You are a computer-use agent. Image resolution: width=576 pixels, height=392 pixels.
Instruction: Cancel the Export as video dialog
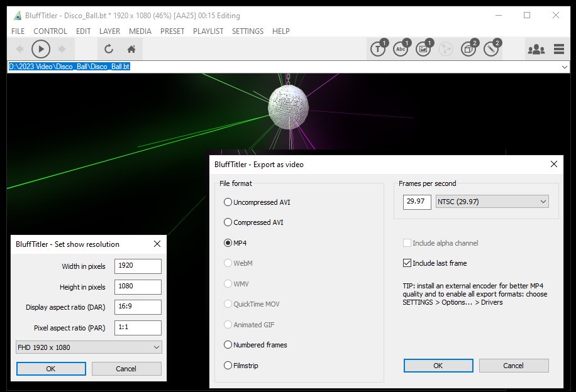pyautogui.click(x=514, y=366)
